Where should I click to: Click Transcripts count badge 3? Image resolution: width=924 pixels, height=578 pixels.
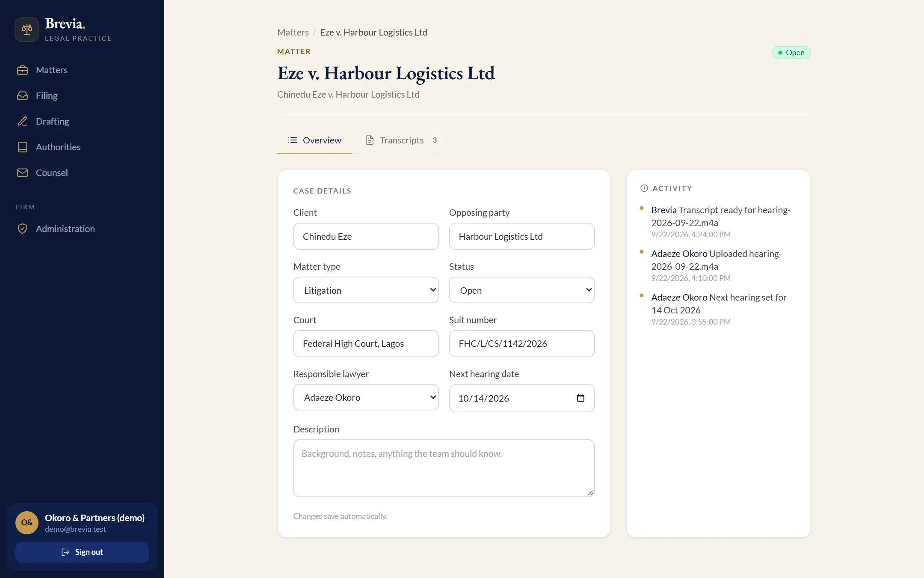435,140
